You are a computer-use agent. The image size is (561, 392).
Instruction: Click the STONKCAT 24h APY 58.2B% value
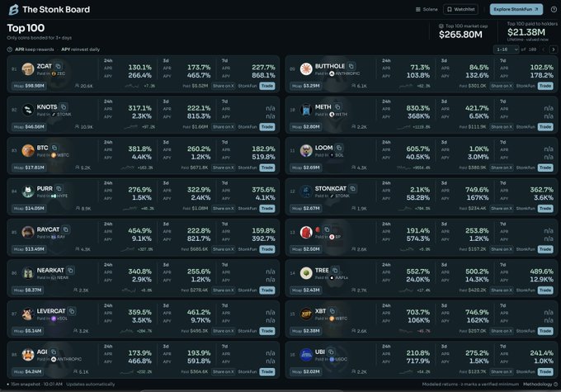pos(418,197)
